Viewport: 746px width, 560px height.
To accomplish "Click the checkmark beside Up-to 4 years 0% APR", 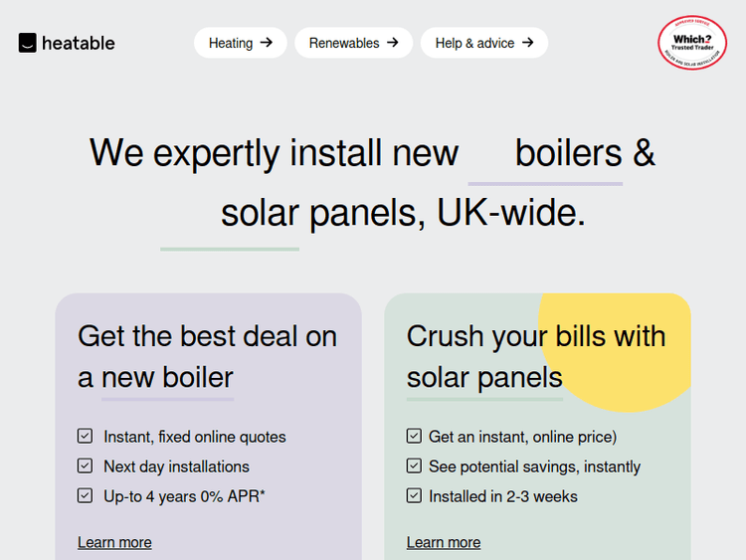I will 86,496.
